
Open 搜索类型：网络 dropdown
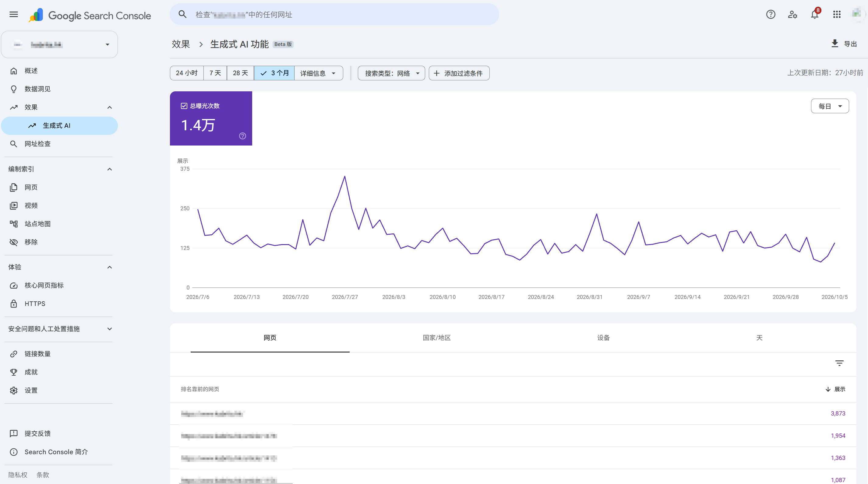pyautogui.click(x=391, y=73)
